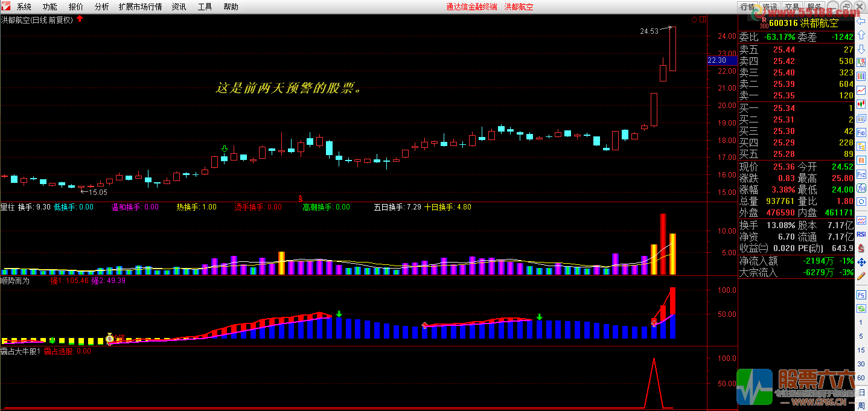Click the back left-arrow sidebar icon
The image size is (868, 411).
(x=862, y=20)
